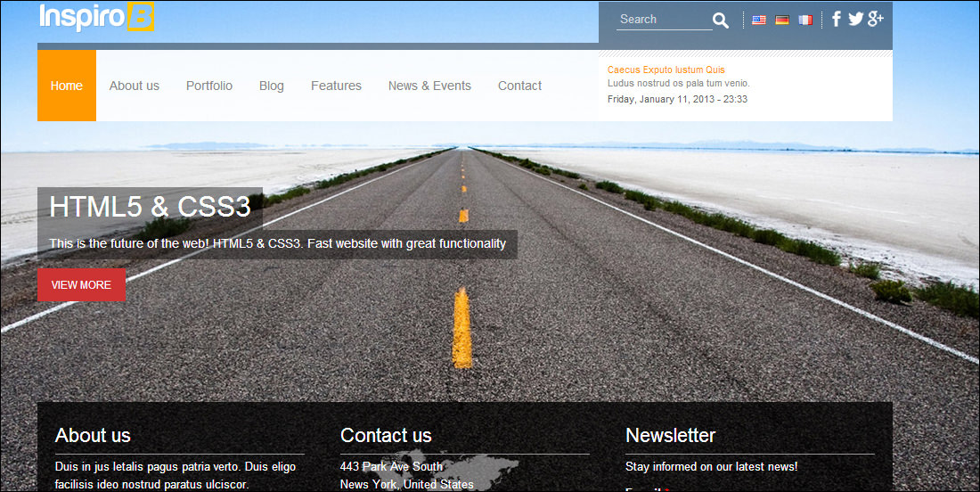Click the red VIEW MORE button
980x492 pixels.
click(81, 285)
